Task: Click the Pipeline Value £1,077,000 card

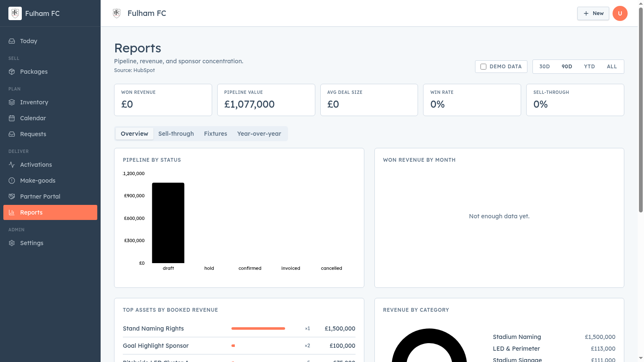Action: tap(266, 100)
